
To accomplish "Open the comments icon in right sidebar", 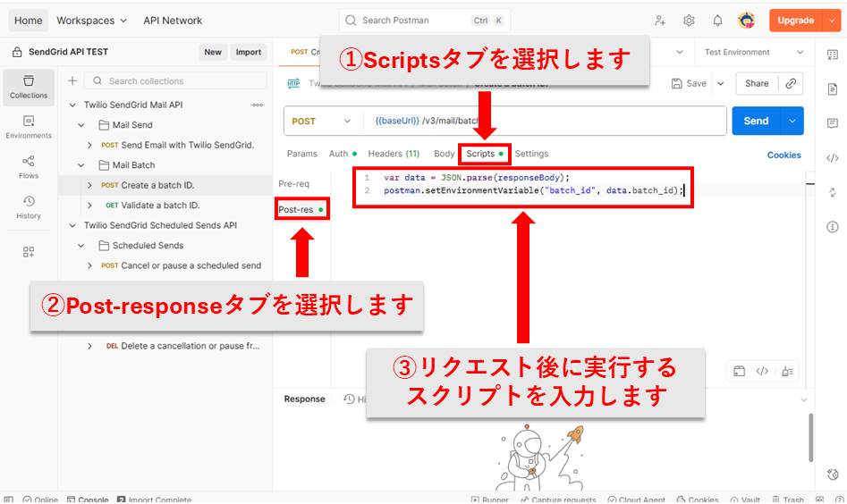I will click(x=833, y=123).
